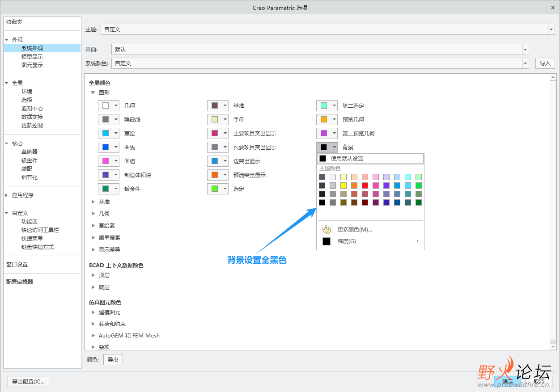Click the scrollbar up arrow
560x392 pixels.
click(553, 77)
